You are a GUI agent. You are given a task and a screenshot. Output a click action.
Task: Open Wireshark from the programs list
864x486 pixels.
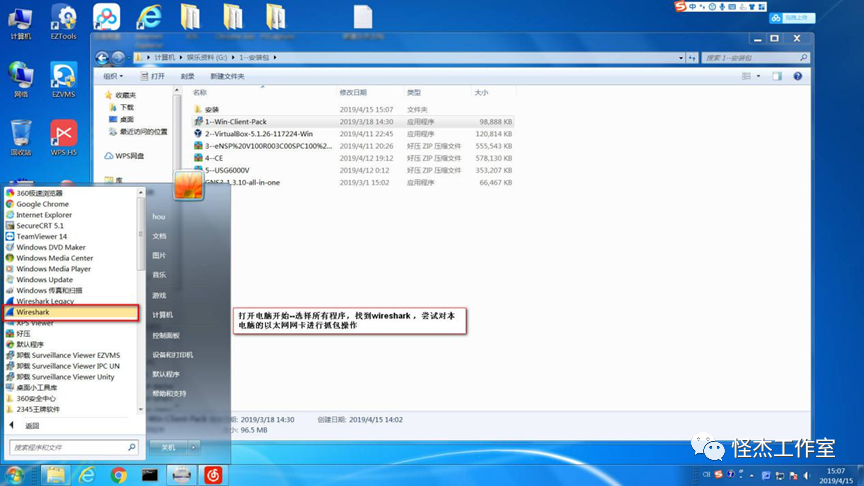tap(34, 312)
